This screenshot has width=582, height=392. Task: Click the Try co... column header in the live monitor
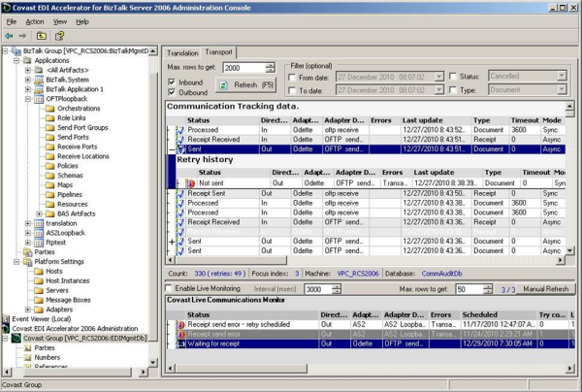point(553,315)
